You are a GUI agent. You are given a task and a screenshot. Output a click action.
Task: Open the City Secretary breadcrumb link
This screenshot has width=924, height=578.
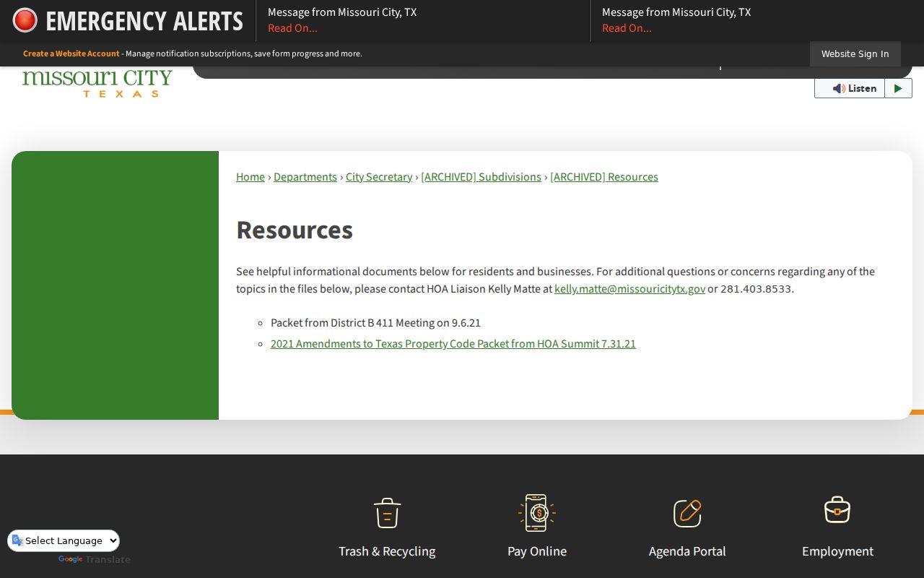pos(379,177)
